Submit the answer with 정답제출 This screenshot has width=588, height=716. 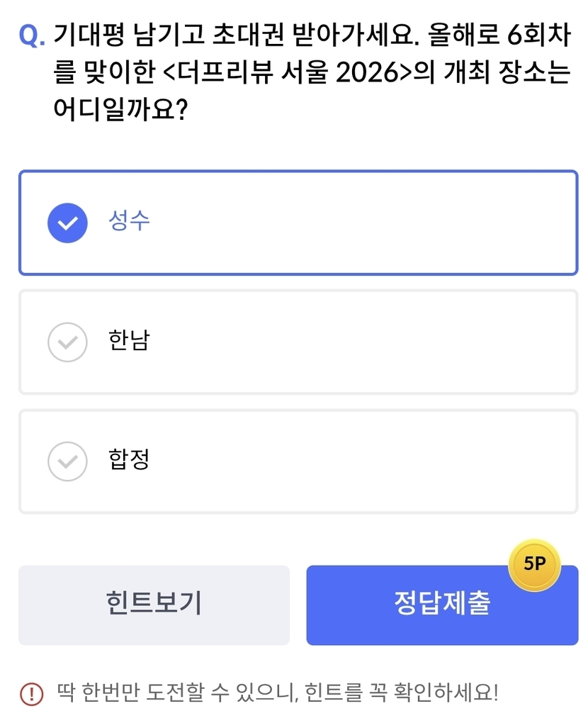click(x=441, y=605)
